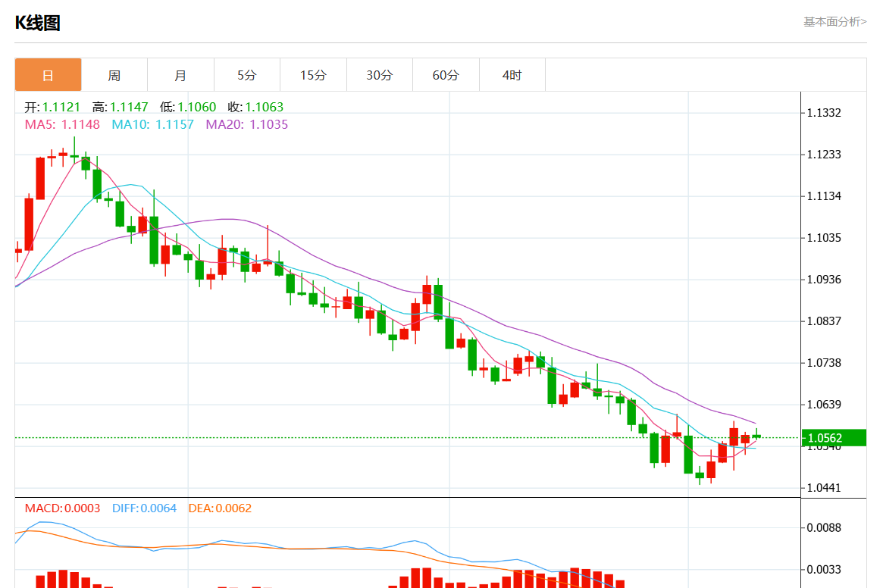Switch to the 月 monthly tab
The image size is (883, 588).
coord(180,75)
